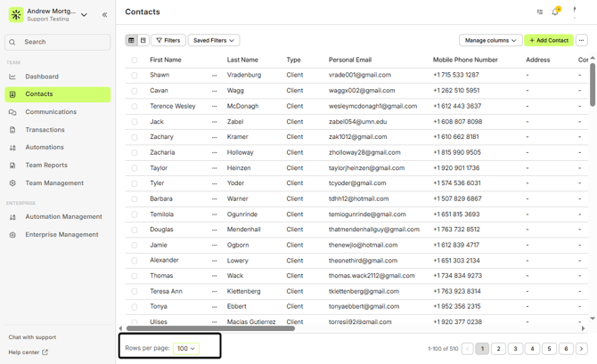Switch to table view layout icon
This screenshot has height=364, width=597.
coord(131,40)
